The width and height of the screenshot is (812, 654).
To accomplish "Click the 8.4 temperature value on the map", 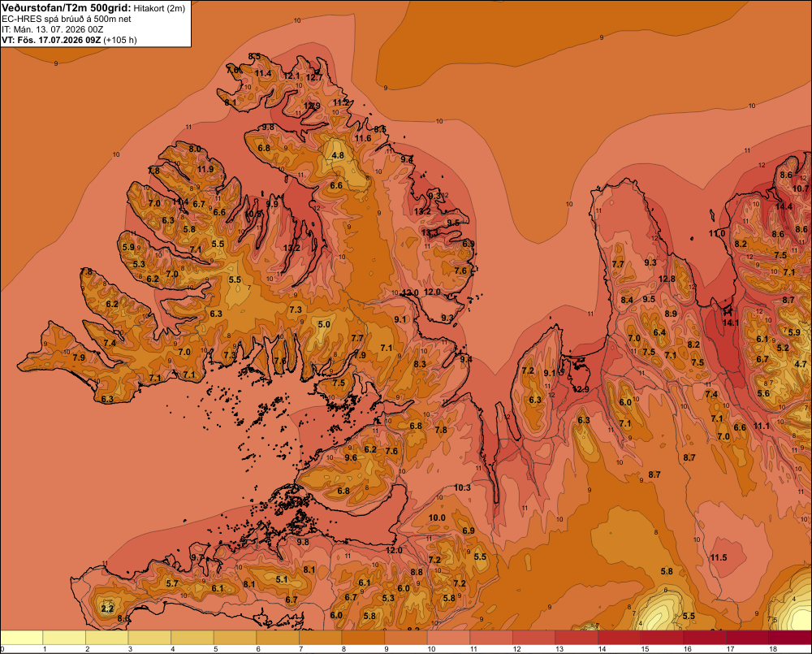I will pos(627,300).
